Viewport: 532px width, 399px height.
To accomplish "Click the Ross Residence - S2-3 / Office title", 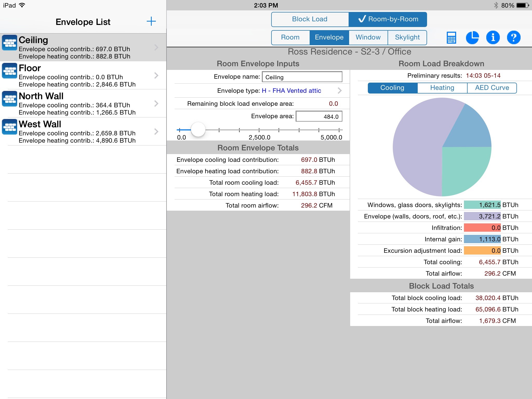I will (x=349, y=52).
